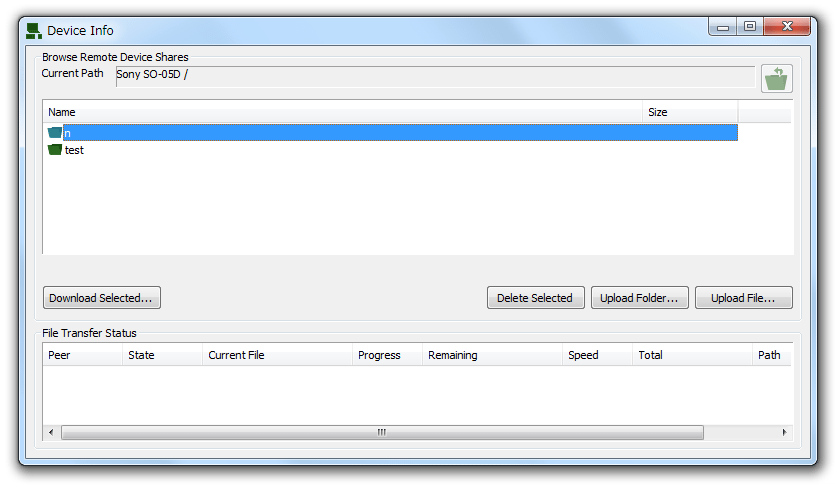Click the Progress column header

click(x=387, y=355)
